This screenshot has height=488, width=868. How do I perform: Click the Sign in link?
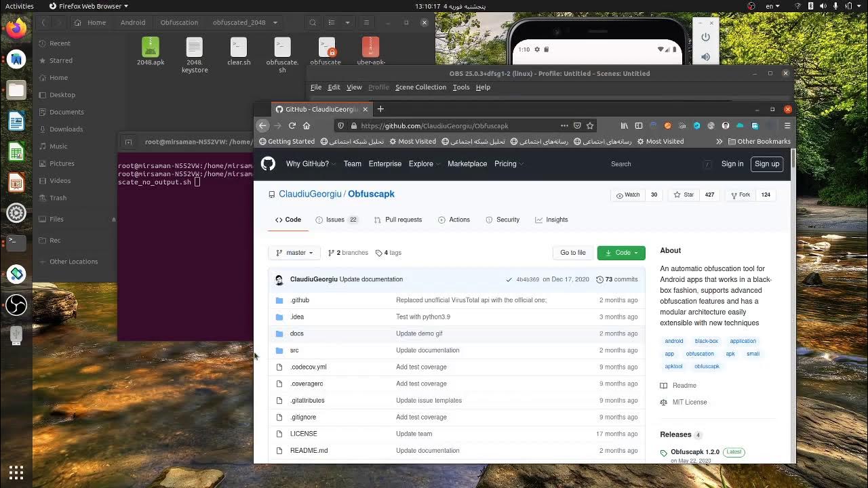tap(732, 164)
